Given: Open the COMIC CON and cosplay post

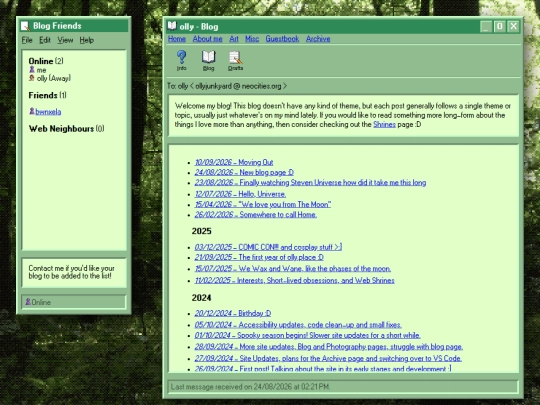Looking at the screenshot, I should pos(268,247).
